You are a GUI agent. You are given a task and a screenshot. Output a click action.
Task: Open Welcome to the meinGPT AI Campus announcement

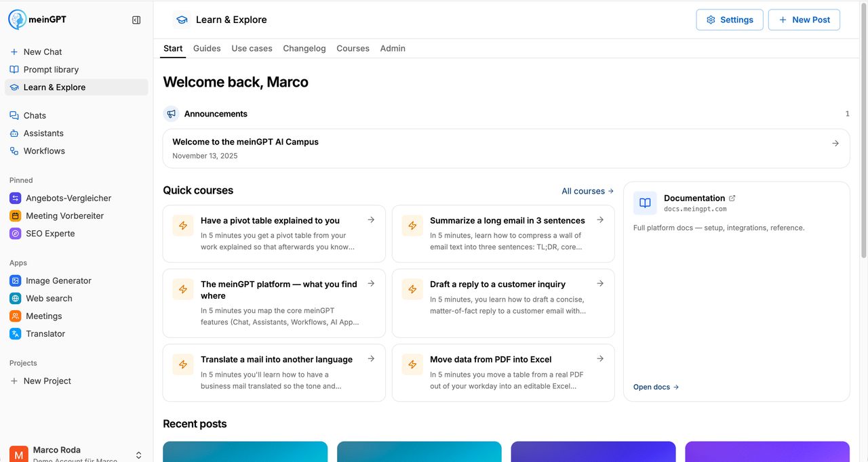506,148
